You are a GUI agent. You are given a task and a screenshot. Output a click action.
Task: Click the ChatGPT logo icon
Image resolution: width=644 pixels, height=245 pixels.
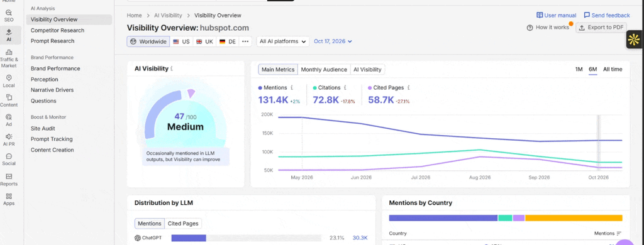coord(138,237)
